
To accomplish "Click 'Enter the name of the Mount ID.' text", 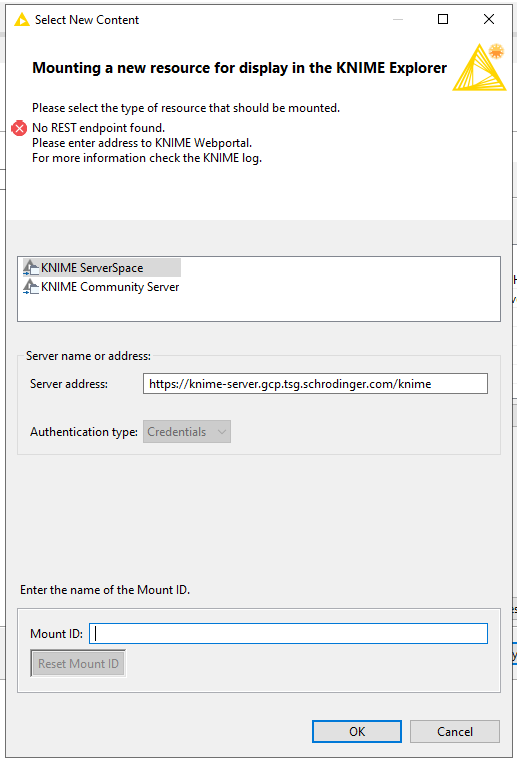I will [x=105, y=590].
